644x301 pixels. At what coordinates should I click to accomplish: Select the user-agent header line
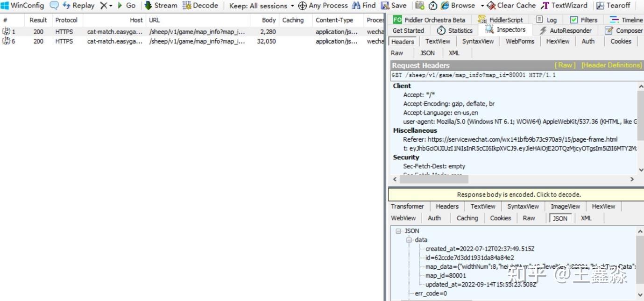click(x=520, y=122)
